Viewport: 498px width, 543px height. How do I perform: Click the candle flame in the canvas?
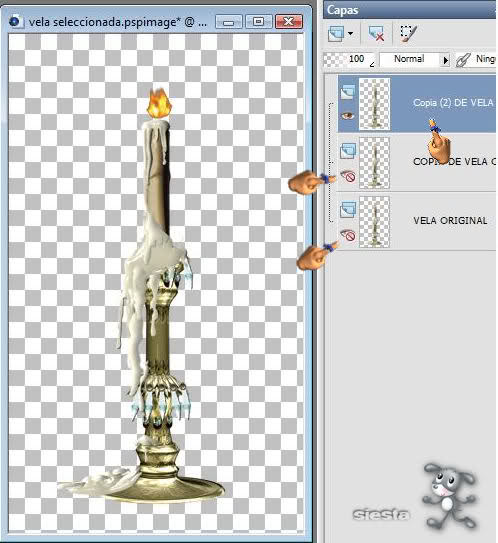click(159, 104)
